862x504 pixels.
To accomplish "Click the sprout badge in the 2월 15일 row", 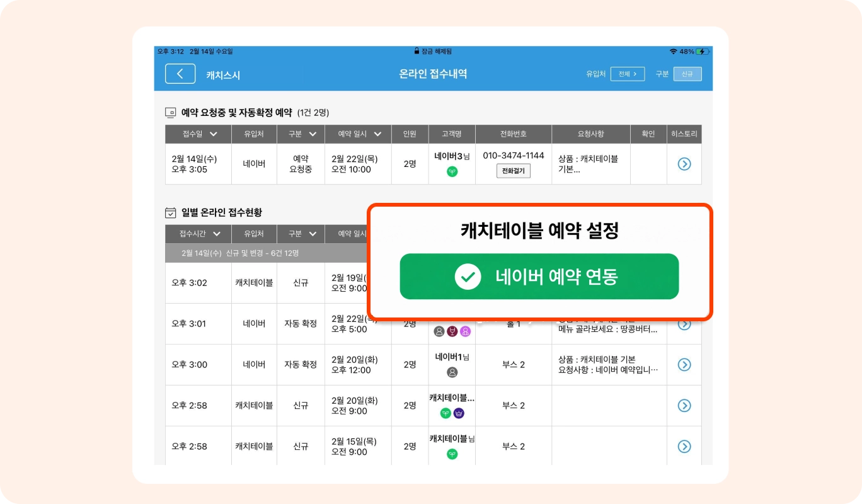I will click(x=452, y=454).
